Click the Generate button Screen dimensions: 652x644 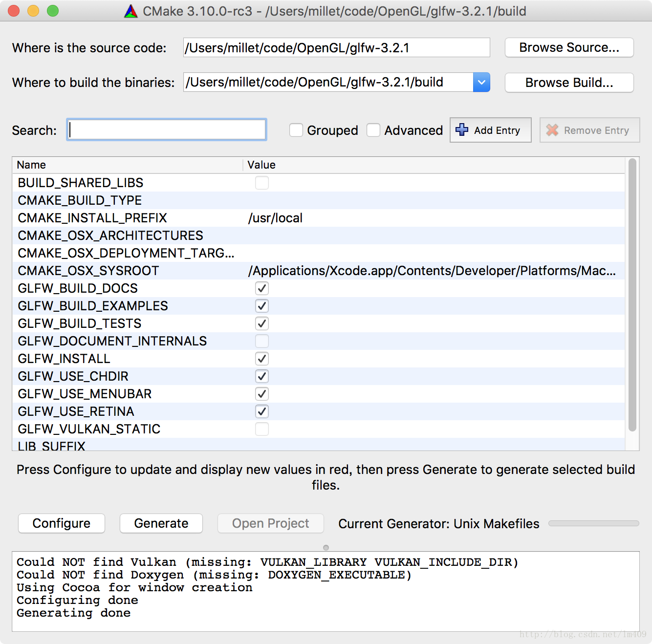click(161, 523)
